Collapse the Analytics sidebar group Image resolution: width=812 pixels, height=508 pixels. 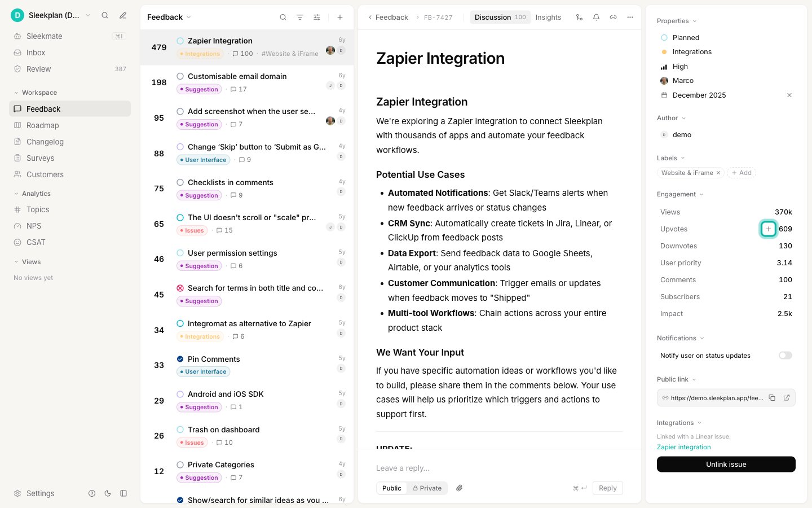pyautogui.click(x=33, y=194)
